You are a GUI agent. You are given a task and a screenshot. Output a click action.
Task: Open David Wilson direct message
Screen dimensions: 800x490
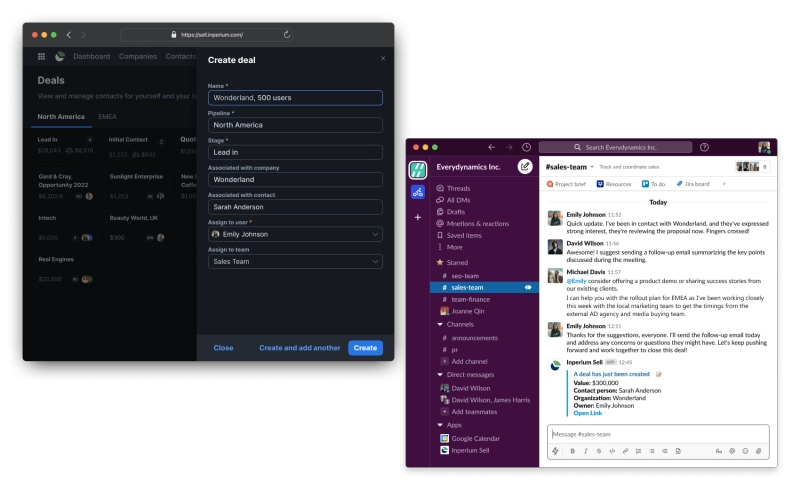465,388
